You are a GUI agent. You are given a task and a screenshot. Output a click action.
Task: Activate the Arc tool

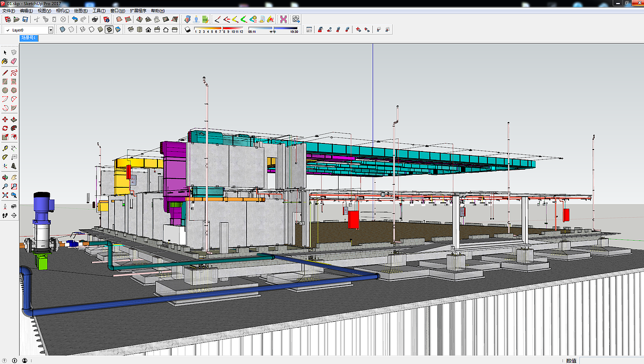5,99
